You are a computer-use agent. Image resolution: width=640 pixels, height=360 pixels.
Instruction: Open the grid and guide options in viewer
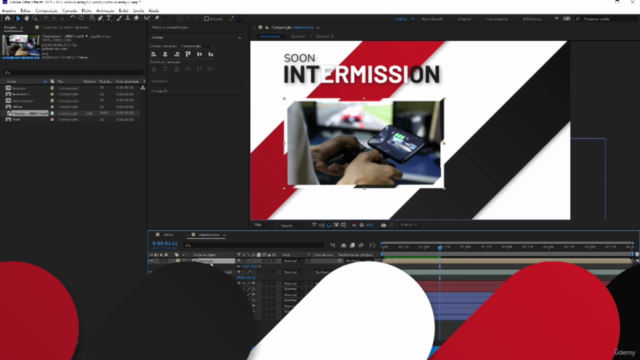343,225
